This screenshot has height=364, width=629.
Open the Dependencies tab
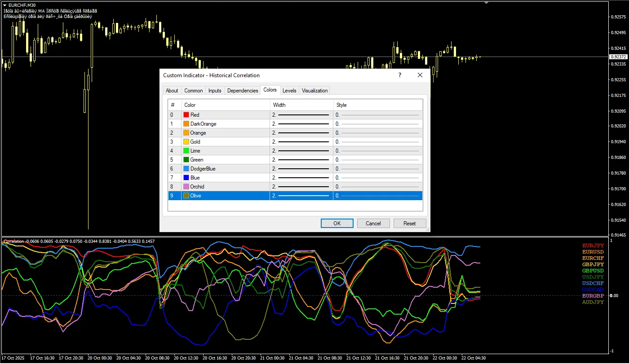point(243,91)
